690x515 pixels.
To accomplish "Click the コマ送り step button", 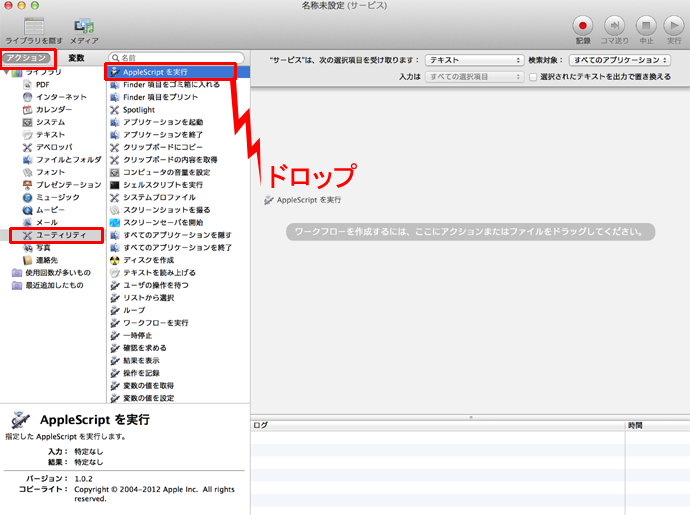I will click(x=614, y=26).
